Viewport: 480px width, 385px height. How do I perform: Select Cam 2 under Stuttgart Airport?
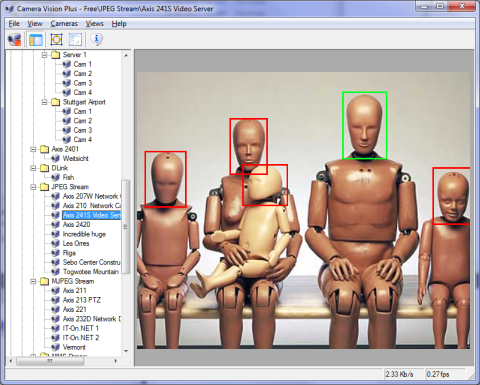pyautogui.click(x=83, y=121)
